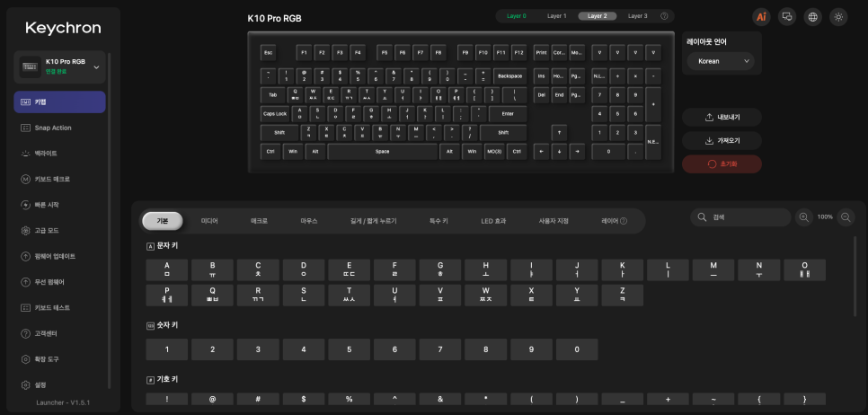
Task: Select the MO(3) key on keyboard preview
Action: tap(494, 151)
